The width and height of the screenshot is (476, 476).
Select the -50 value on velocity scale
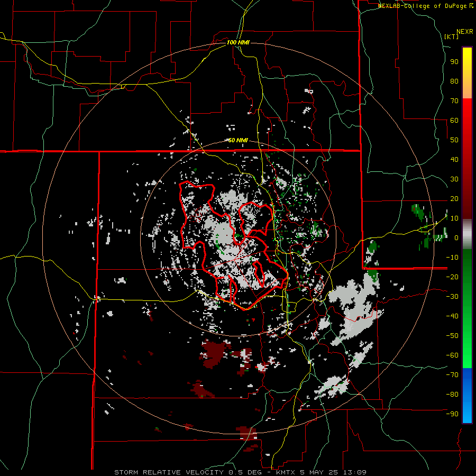452,336
